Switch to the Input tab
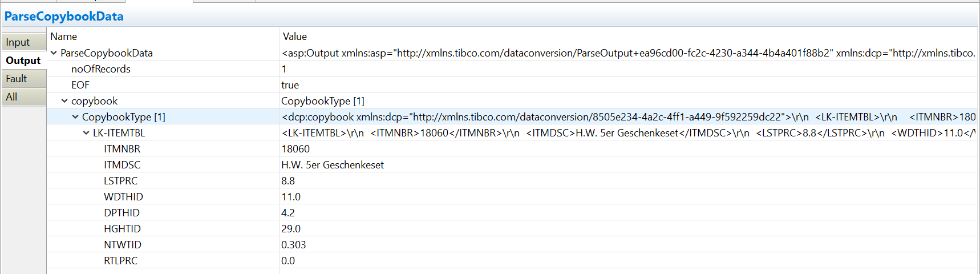This screenshot has height=274, width=980. coord(23,42)
